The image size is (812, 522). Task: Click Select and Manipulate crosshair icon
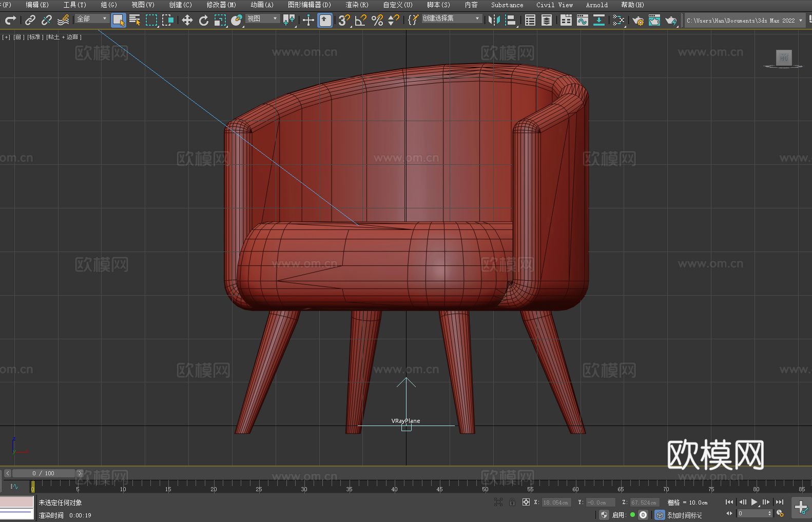tap(308, 20)
